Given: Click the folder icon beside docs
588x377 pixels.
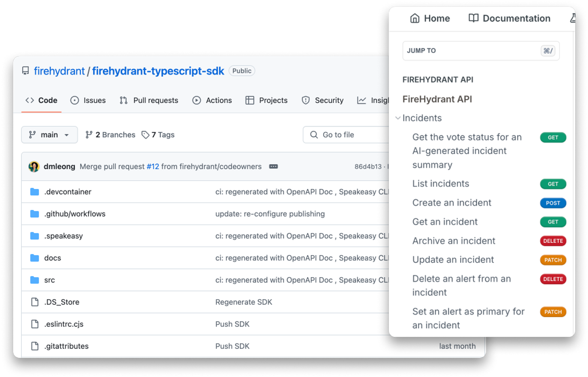Looking at the screenshot, I should click(x=35, y=258).
